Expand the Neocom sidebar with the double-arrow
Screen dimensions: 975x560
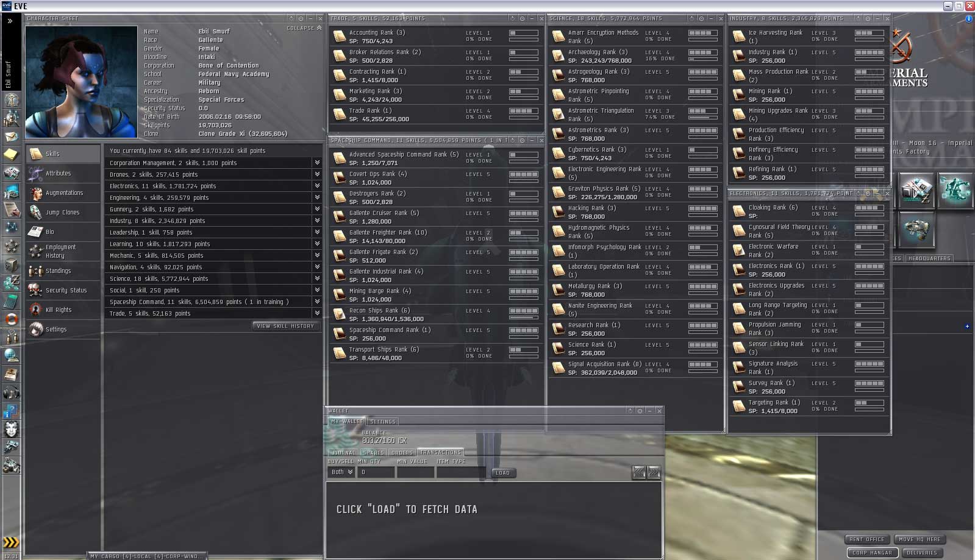pos(10,21)
